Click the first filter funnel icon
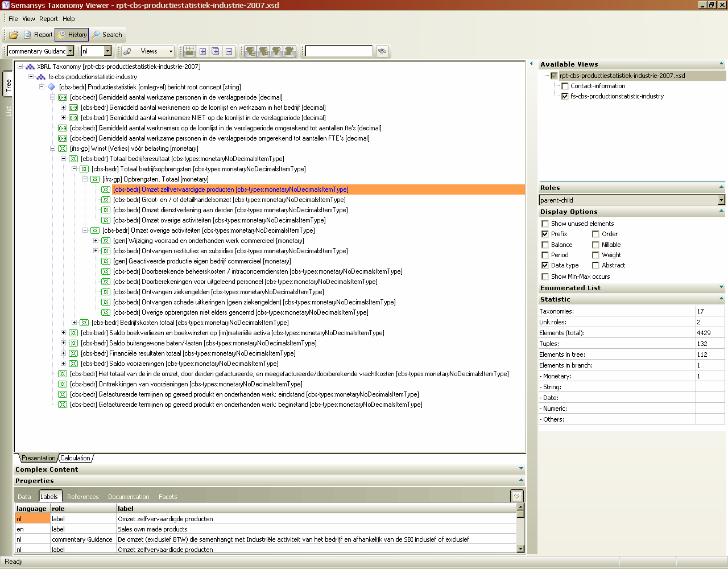This screenshot has width=728, height=569. coord(250,51)
